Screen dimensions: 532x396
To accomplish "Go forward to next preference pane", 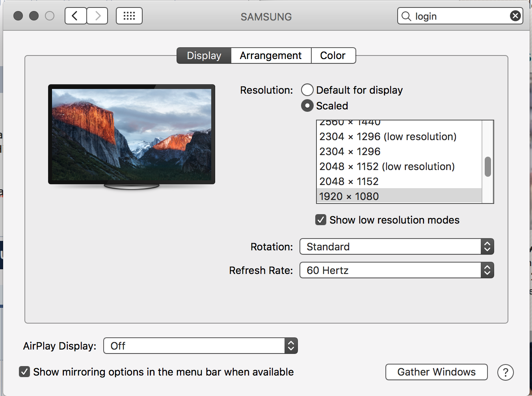I will pyautogui.click(x=97, y=16).
